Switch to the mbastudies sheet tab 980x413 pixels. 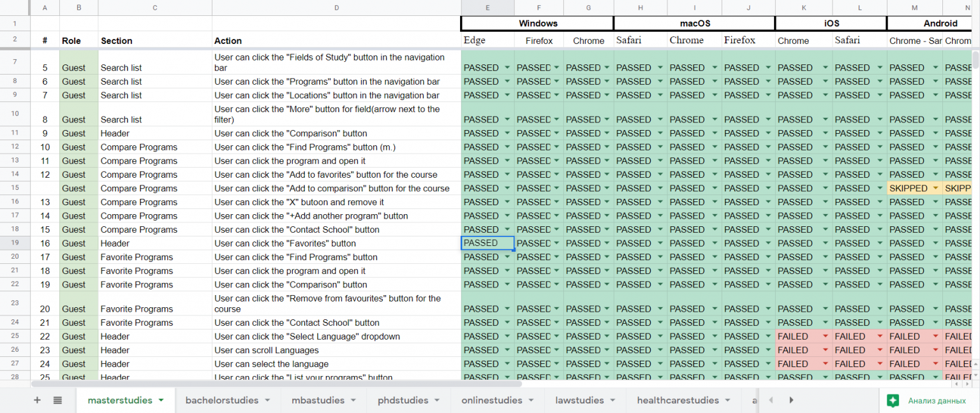tap(318, 400)
